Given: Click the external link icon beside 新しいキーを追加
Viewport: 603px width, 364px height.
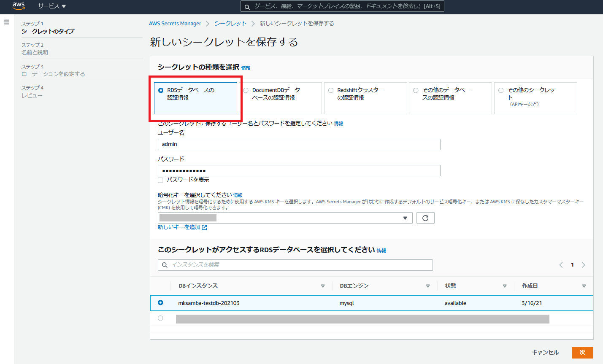Looking at the screenshot, I should (x=205, y=227).
